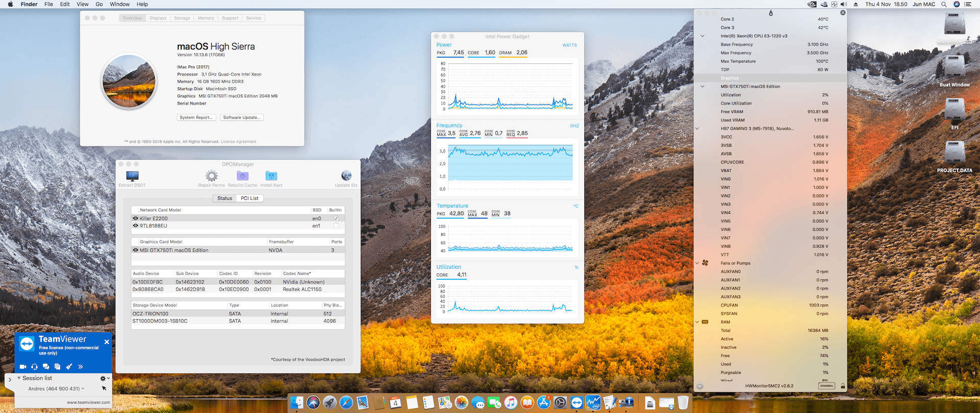Click eye icon beside RTL8188EU

[x=135, y=225]
